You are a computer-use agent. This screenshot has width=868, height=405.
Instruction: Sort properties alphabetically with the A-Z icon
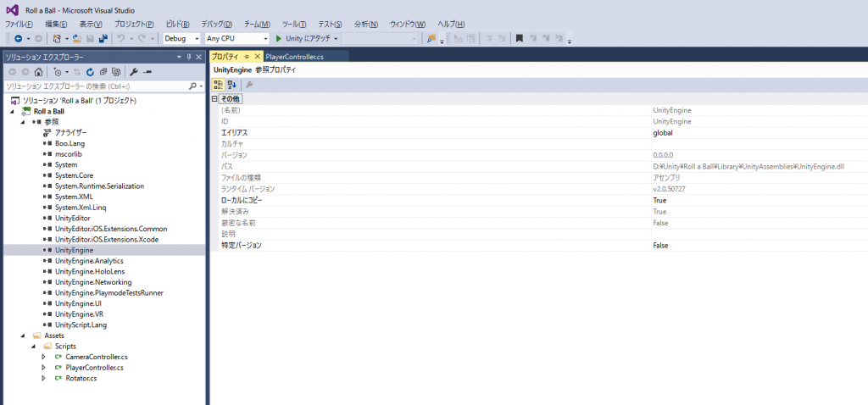(x=232, y=85)
